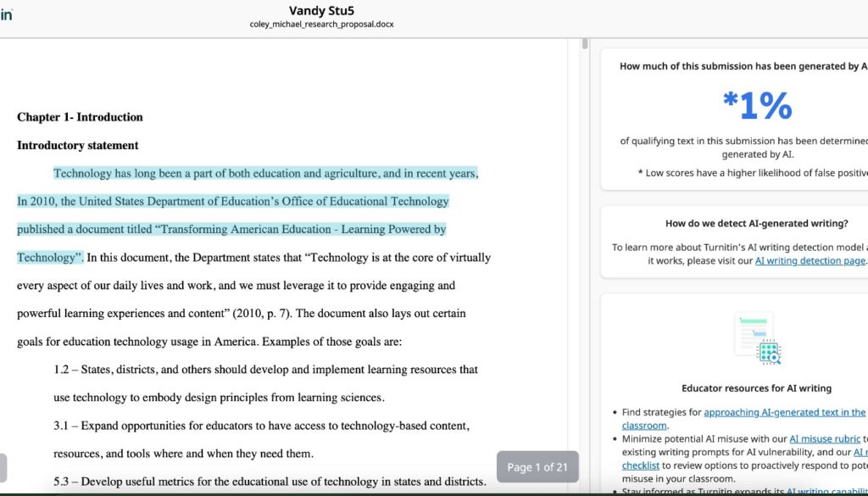Open the AI writing capabilities link
Screen dimensions: 868x496
click(827, 491)
